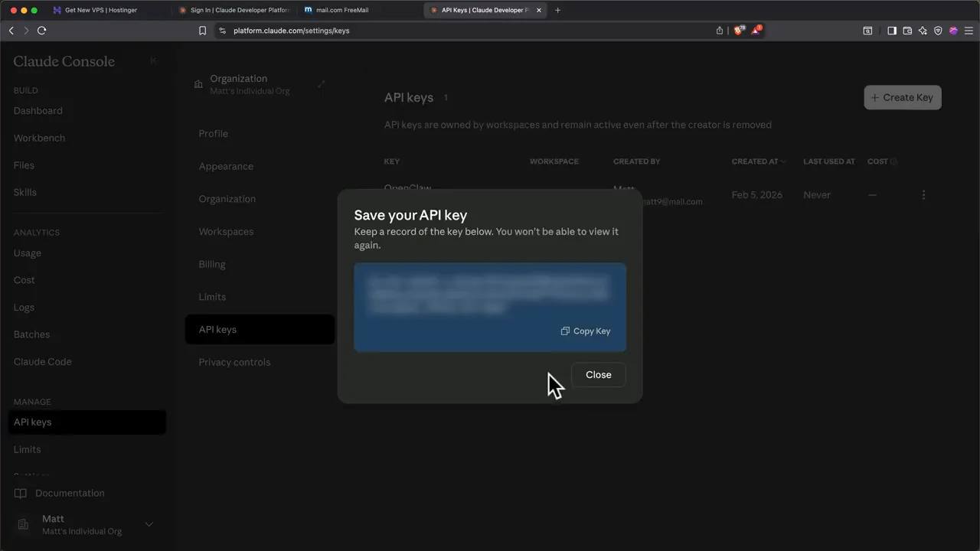Viewport: 980px width, 551px height.
Task: Select API keys in the settings list
Action: click(x=260, y=330)
